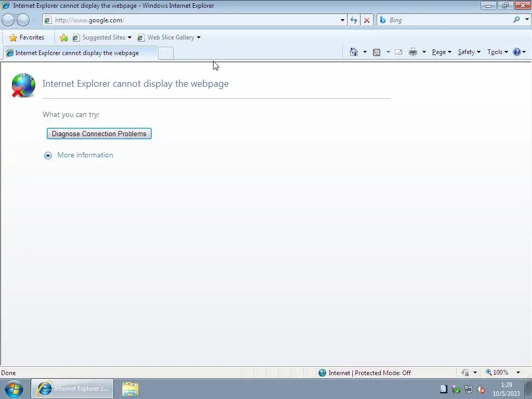The width and height of the screenshot is (532, 399).
Task: Open the Safety menu
Action: coord(469,52)
